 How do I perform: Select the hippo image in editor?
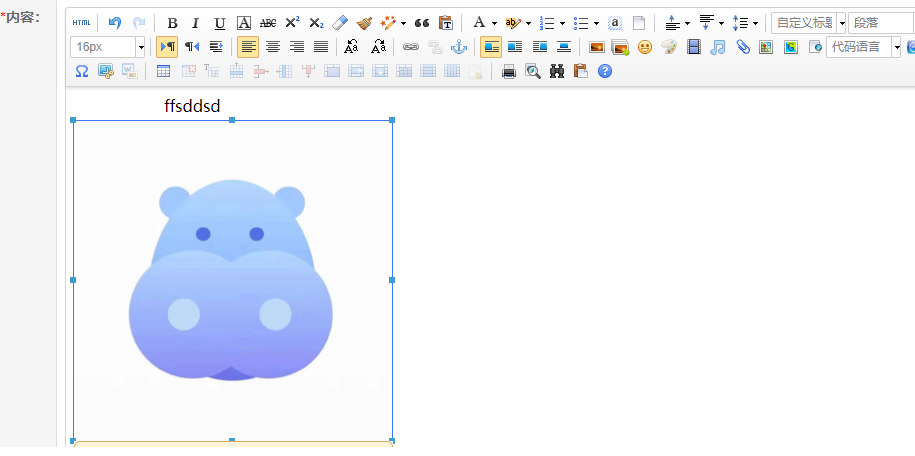(232, 280)
